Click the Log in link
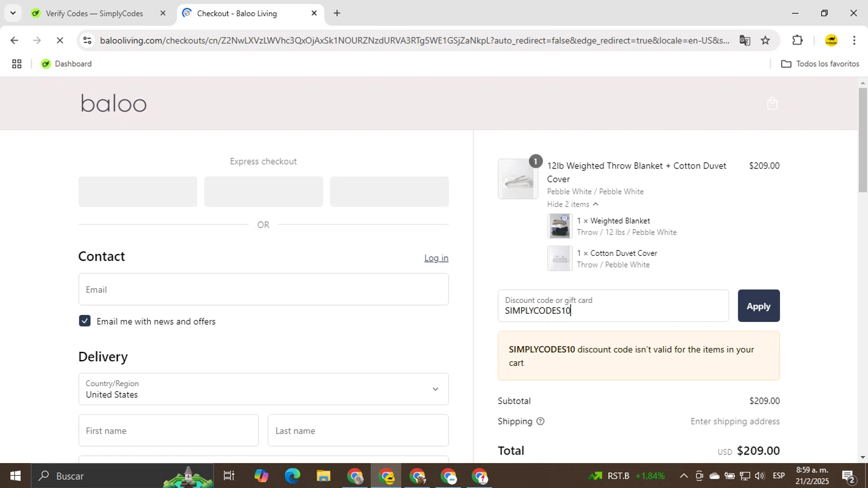 tap(436, 258)
